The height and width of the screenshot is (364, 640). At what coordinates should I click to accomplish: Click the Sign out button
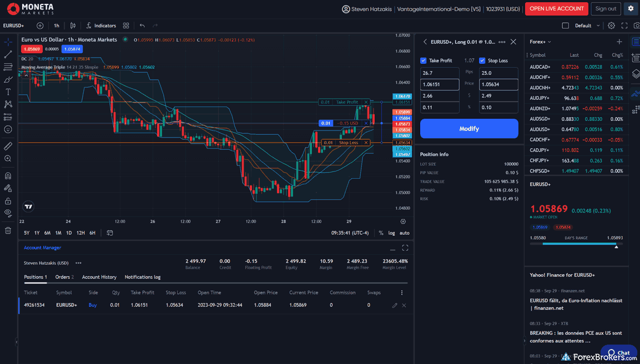606,8
